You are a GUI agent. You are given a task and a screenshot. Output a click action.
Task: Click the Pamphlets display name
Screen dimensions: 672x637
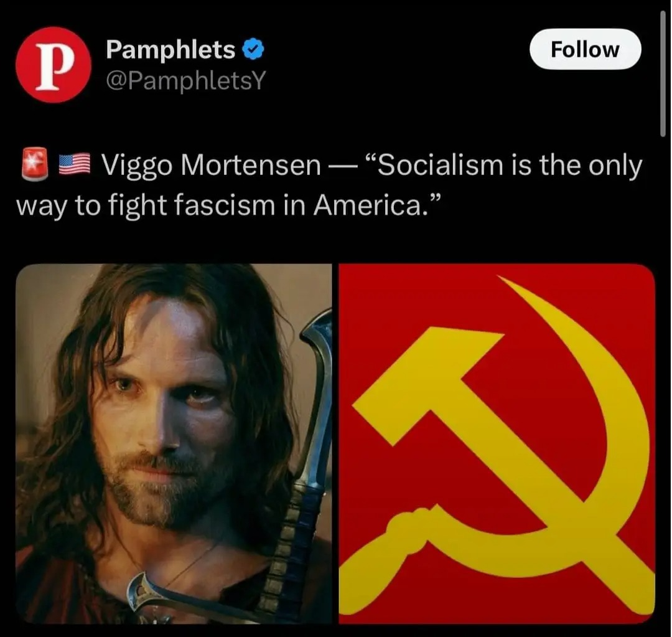170,49
